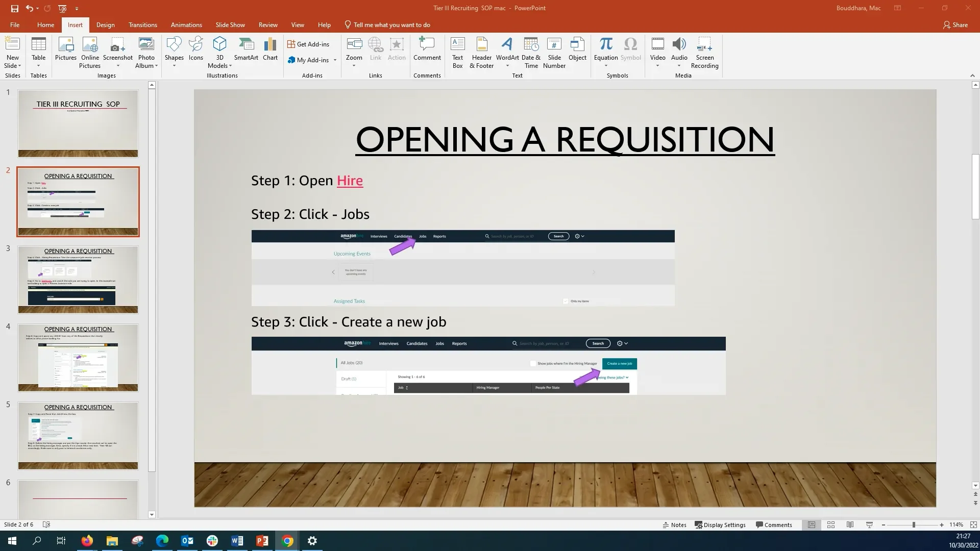Insert the Slide Number
Screen dimensions: 980x551
tap(554, 53)
